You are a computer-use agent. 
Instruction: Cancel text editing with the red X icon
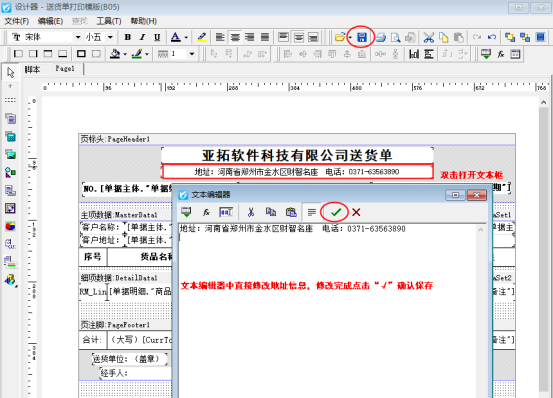click(x=356, y=212)
